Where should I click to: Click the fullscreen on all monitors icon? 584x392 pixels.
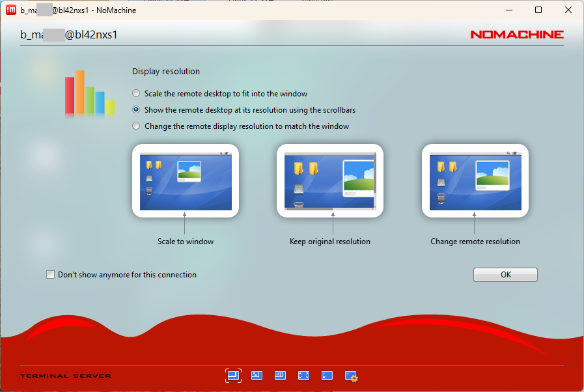click(281, 376)
